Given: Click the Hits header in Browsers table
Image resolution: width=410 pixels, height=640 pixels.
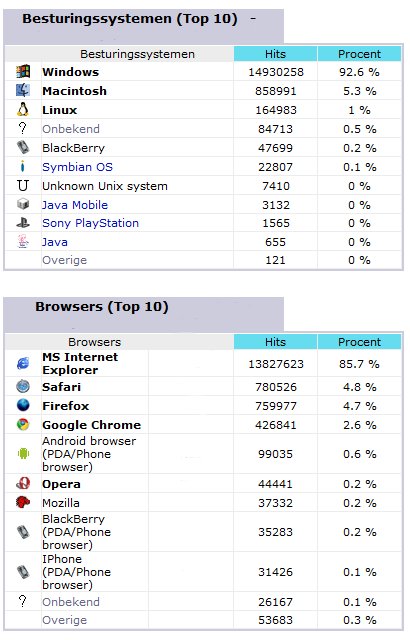Looking at the screenshot, I should [275, 342].
